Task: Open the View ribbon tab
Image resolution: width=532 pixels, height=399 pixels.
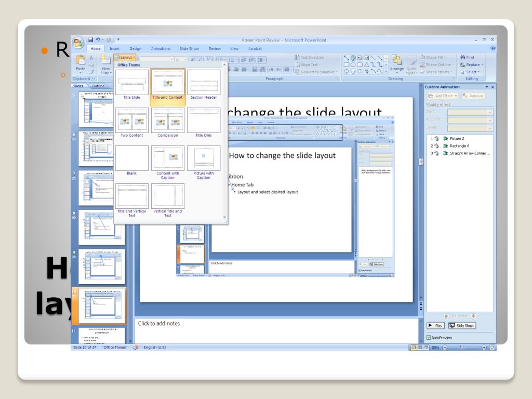Action: (234, 48)
